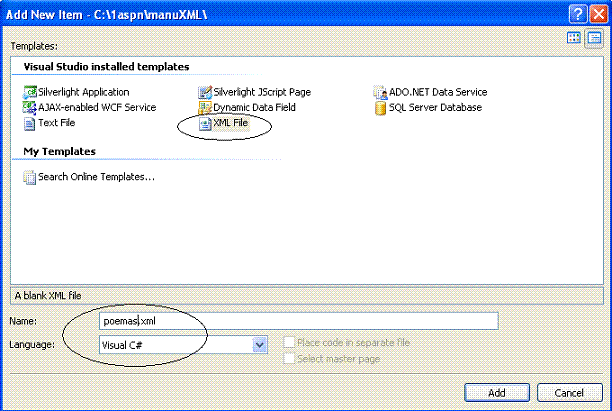The width and height of the screenshot is (612, 411).
Task: Click the Visual Studio installed templates heading
Action: (106, 67)
